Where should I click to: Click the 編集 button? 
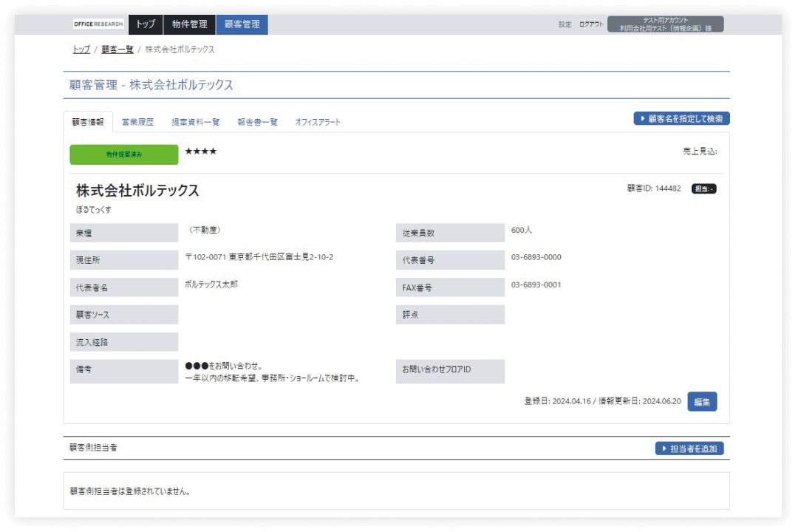[703, 402]
